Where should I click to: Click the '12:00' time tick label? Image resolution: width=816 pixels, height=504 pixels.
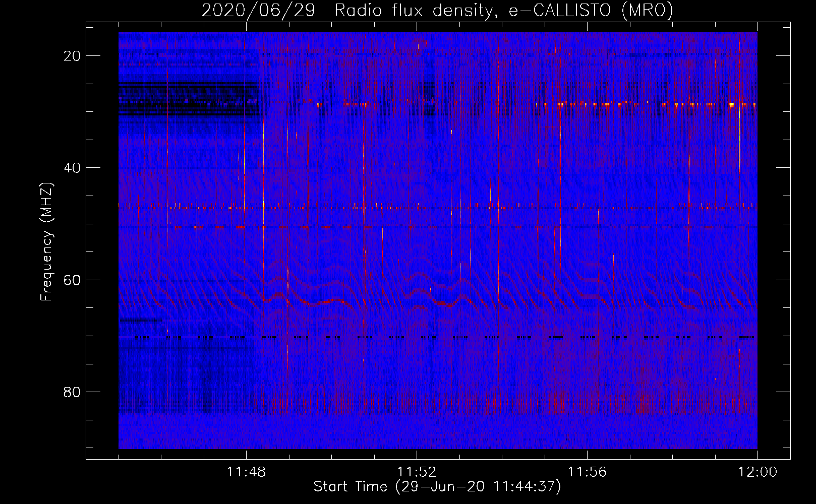(x=757, y=472)
